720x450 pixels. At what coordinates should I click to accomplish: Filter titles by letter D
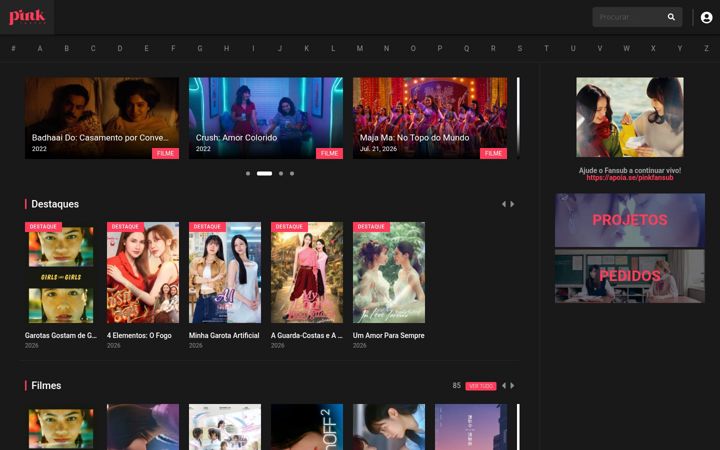pos(120,48)
